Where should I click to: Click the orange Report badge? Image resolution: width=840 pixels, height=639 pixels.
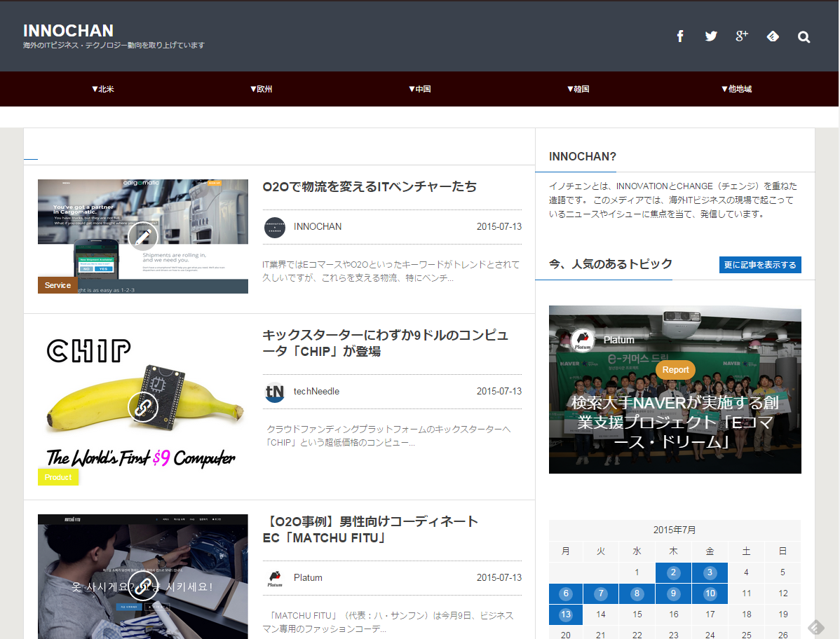(x=675, y=370)
